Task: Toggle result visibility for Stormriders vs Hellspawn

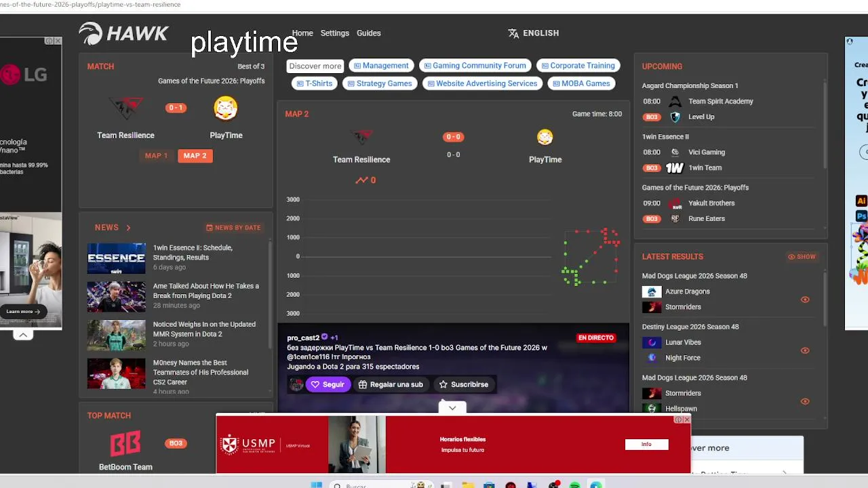Action: (x=805, y=401)
